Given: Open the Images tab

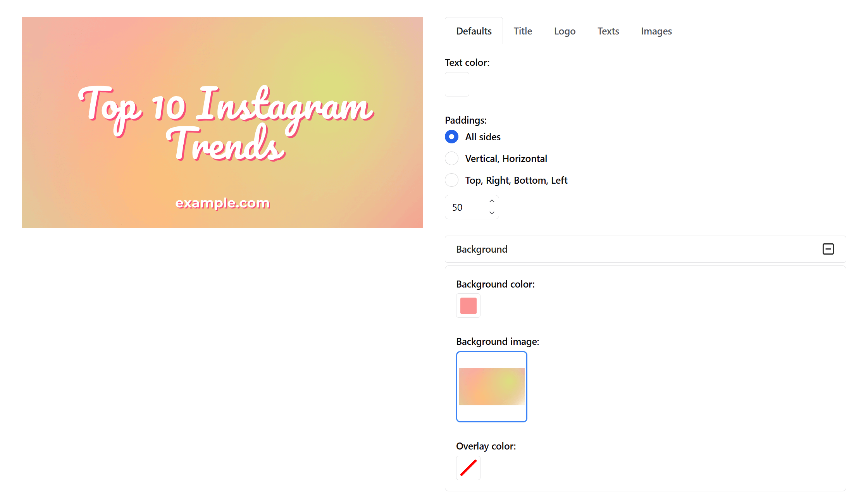Looking at the screenshot, I should tap(656, 31).
